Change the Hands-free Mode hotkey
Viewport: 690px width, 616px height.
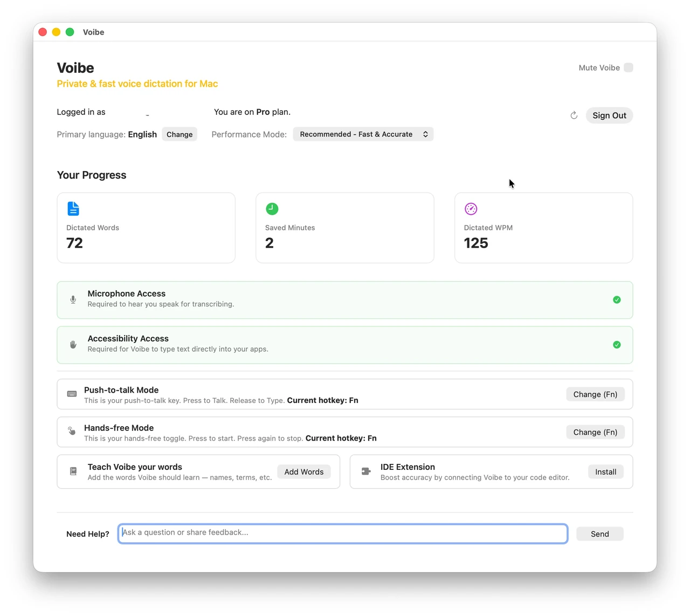595,432
